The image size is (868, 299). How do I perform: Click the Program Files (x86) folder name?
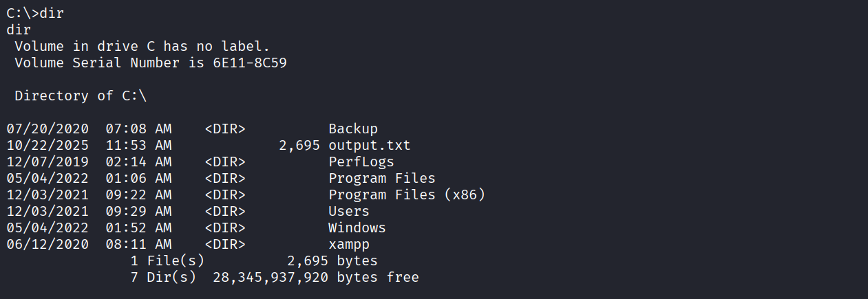tap(407, 195)
